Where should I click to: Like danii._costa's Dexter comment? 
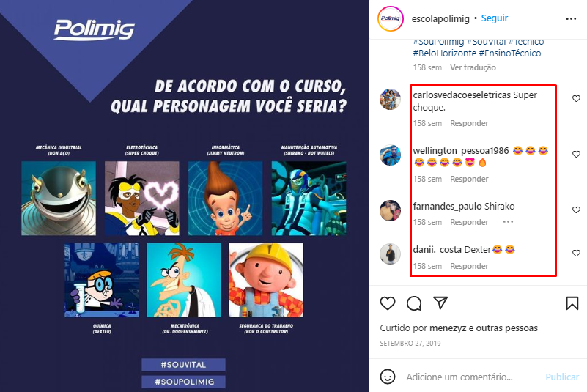[576, 253]
